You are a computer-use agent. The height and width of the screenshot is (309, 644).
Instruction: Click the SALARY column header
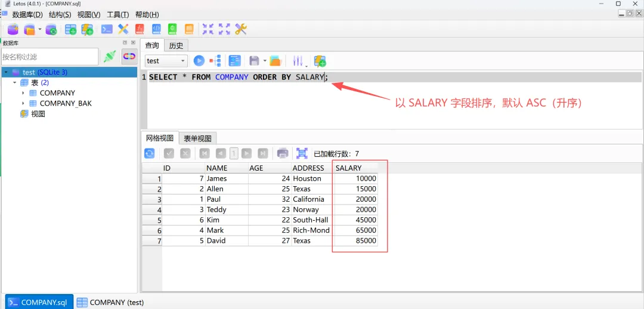(356, 168)
